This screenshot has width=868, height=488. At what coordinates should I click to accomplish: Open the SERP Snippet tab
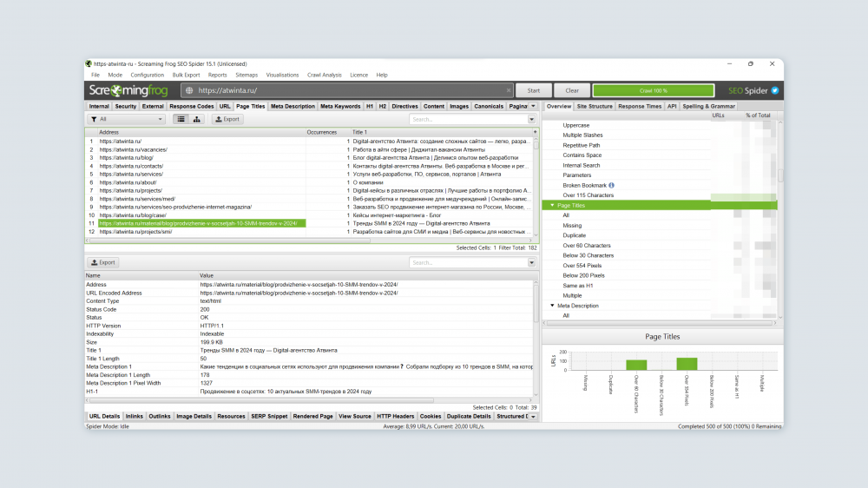click(269, 417)
